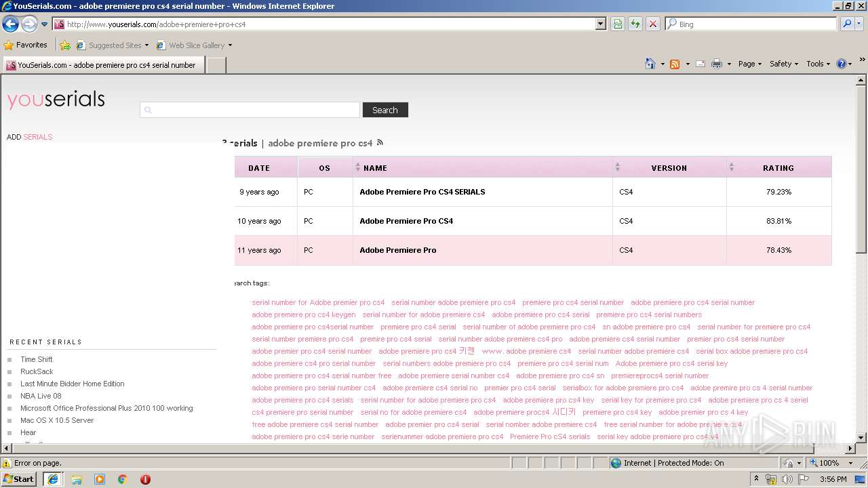Click the Print printer icon
Viewport: 868px width, 488px height.
[717, 64]
